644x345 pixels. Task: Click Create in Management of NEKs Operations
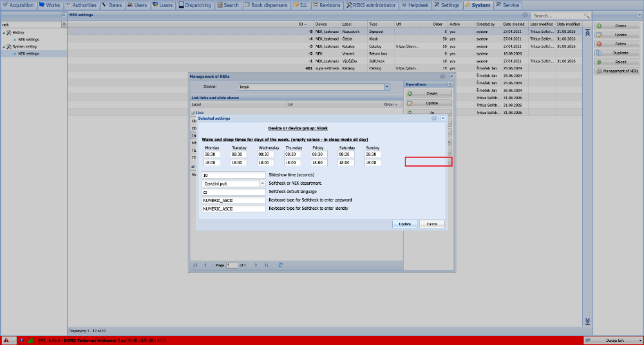pyautogui.click(x=429, y=93)
